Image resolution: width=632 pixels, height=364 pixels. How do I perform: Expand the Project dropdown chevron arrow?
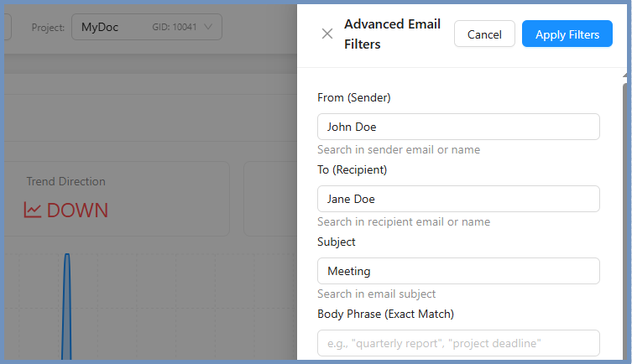pos(208,28)
